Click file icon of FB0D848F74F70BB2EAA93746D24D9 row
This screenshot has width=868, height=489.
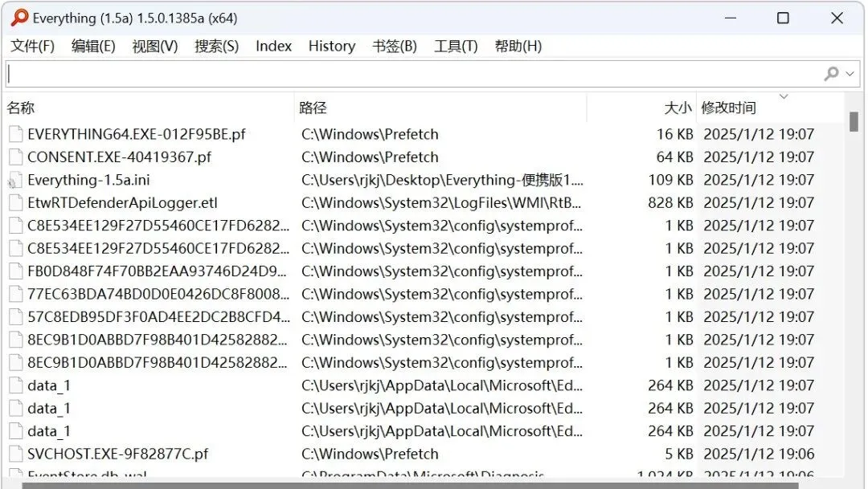(x=16, y=271)
